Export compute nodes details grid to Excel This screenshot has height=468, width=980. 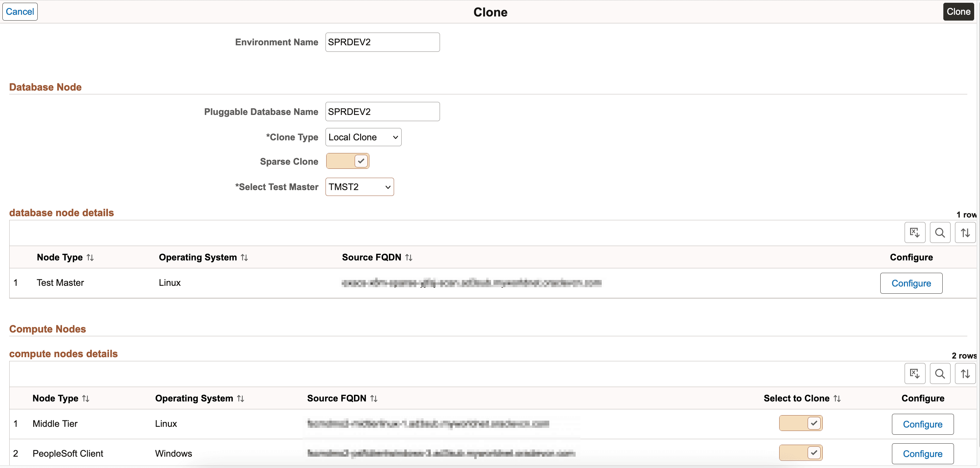tap(915, 374)
